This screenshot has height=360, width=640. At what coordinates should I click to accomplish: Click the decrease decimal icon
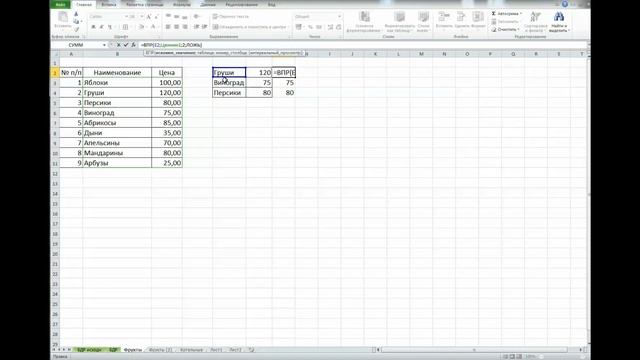pos(338,27)
